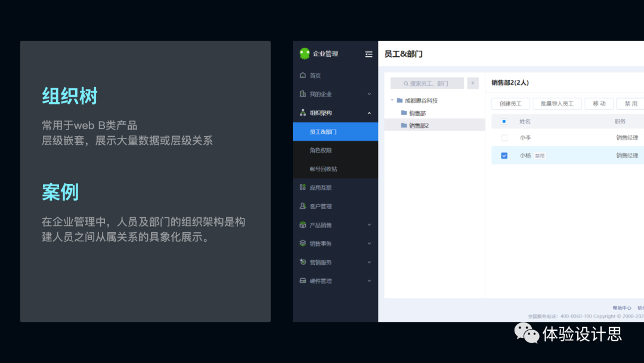Click the 组织架构 hierarchy icon
The height and width of the screenshot is (363, 644).
point(303,113)
